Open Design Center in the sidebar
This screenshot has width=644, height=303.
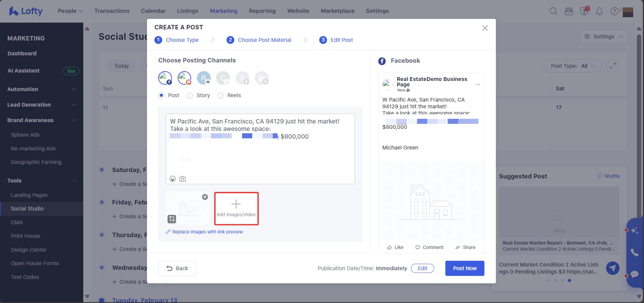click(29, 250)
